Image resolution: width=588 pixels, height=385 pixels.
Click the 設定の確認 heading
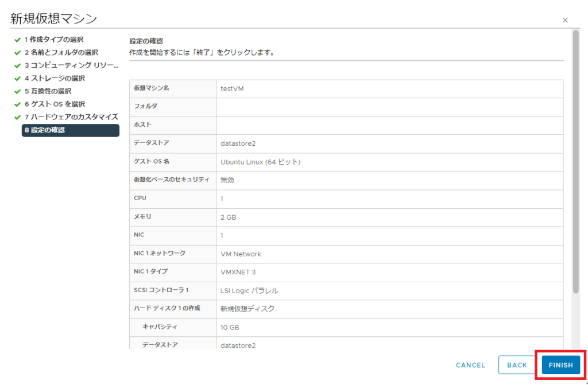click(146, 41)
